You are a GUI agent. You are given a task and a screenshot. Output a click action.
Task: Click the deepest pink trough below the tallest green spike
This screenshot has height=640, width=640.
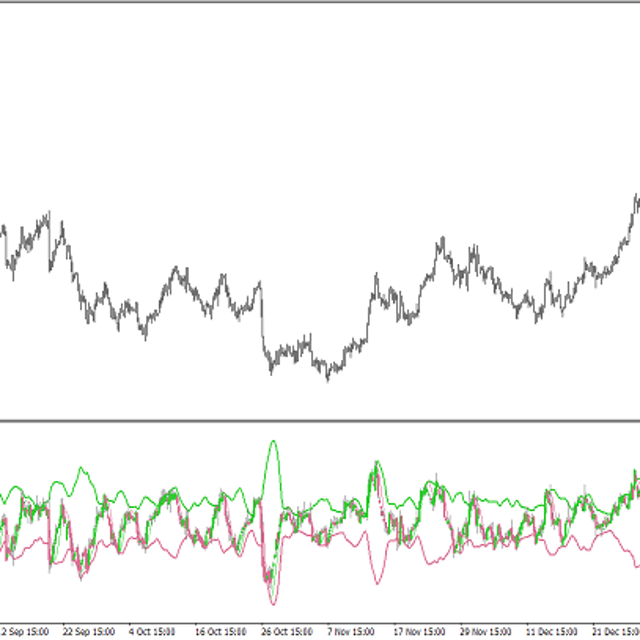272,602
